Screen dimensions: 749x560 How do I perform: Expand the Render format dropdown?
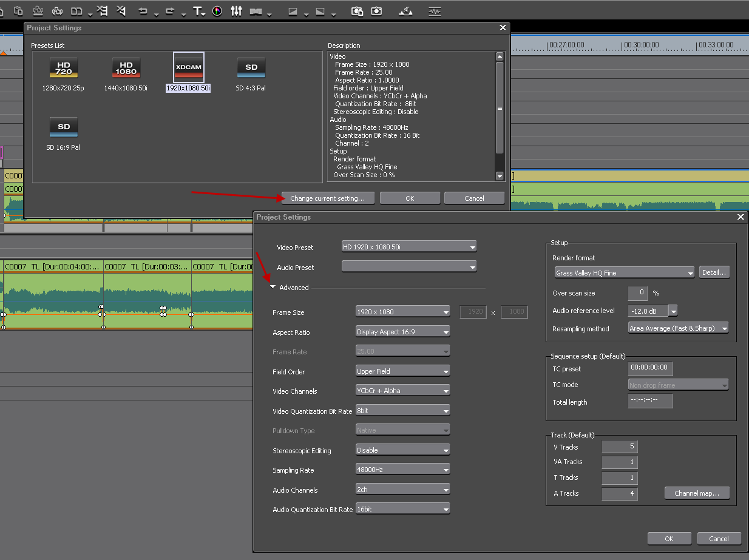point(624,273)
